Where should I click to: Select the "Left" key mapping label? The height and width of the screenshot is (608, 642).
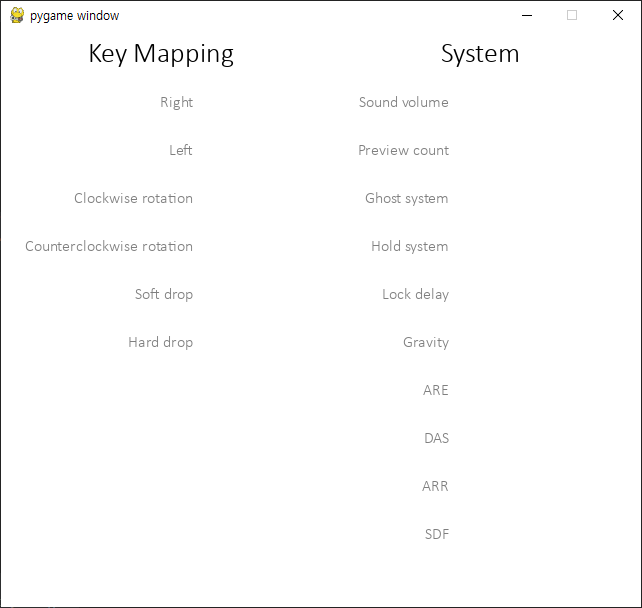(x=181, y=150)
